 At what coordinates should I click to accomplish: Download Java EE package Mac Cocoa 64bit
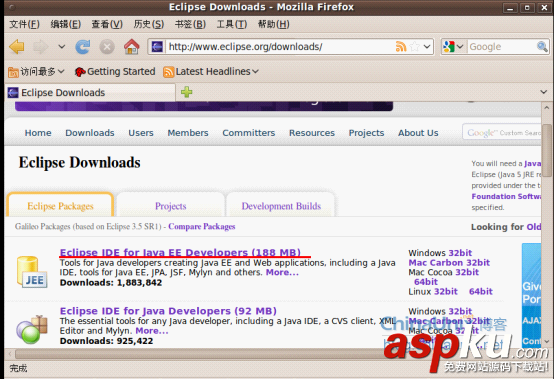click(426, 282)
